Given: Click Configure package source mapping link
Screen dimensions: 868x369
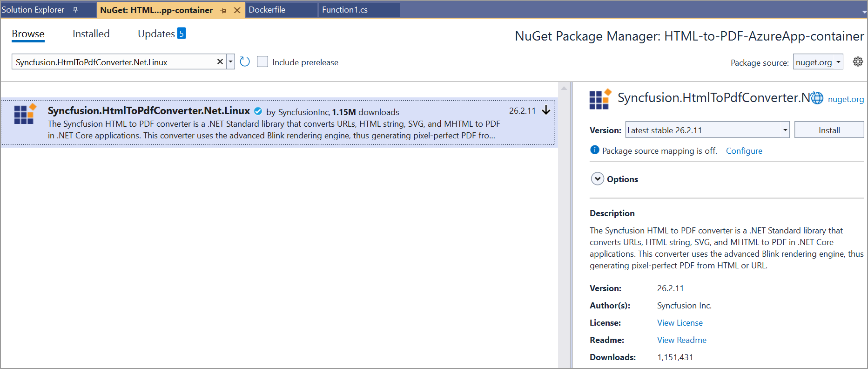Looking at the screenshot, I should (x=744, y=151).
